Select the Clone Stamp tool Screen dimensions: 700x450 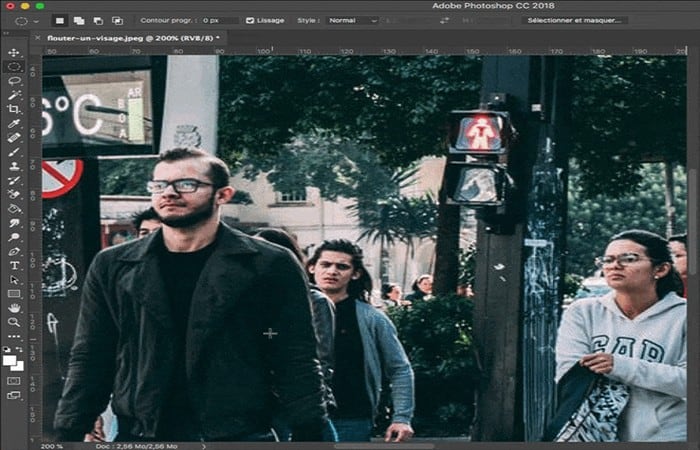14,166
